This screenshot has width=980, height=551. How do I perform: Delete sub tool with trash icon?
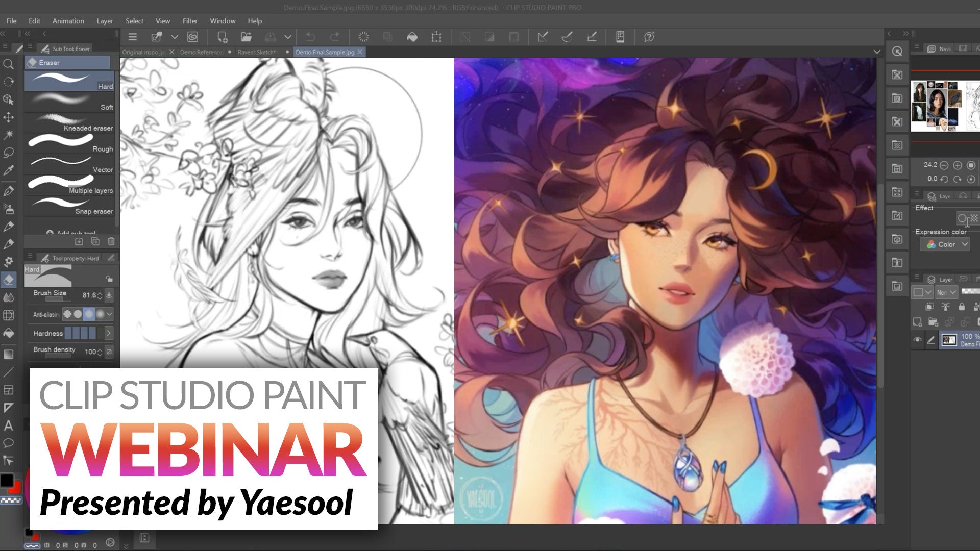(111, 241)
